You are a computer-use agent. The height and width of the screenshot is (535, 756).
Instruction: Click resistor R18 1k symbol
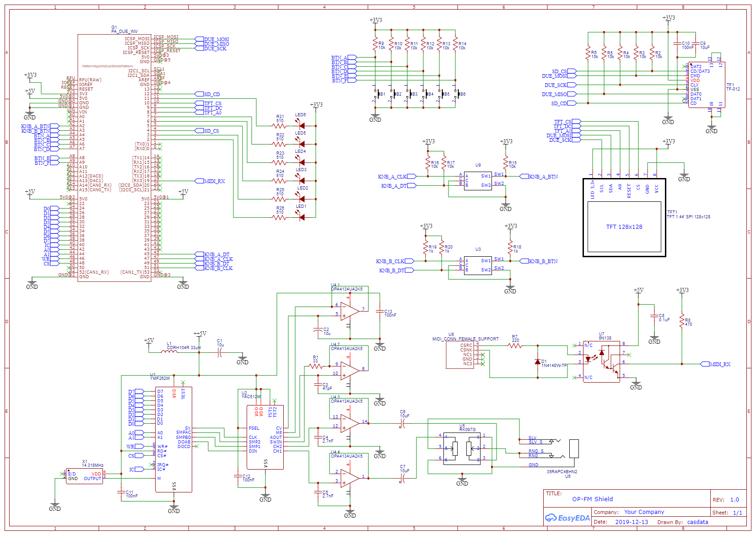(510, 248)
